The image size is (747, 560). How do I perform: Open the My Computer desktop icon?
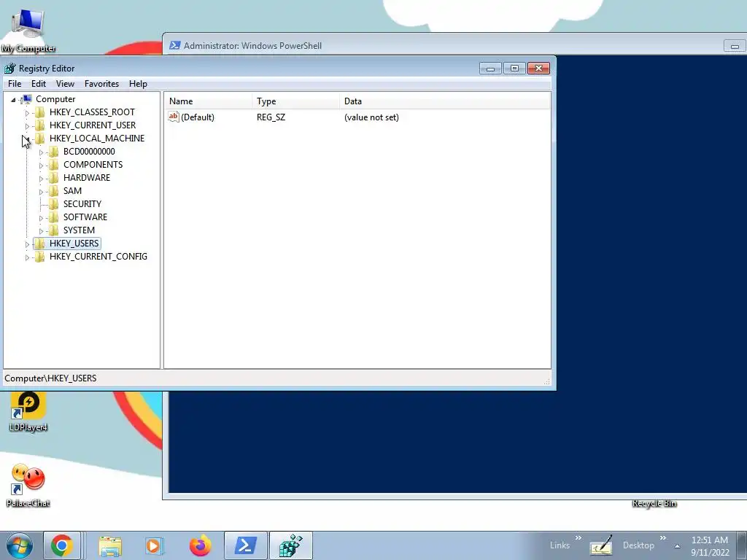(x=28, y=29)
